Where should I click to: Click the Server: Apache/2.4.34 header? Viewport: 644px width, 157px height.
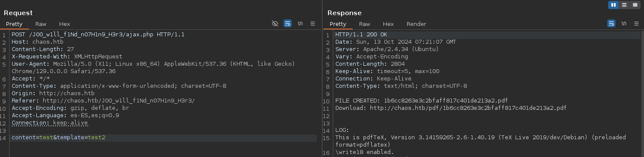coord(387,49)
